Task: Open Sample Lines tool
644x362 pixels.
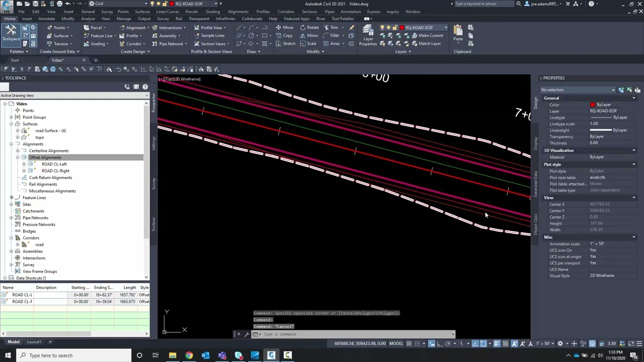Action: click(x=209, y=36)
